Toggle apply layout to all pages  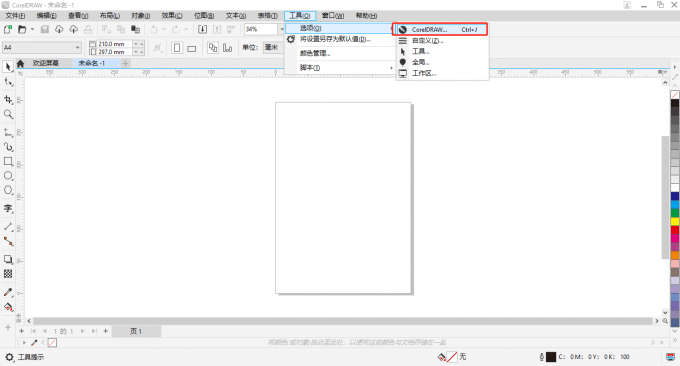[212, 47]
